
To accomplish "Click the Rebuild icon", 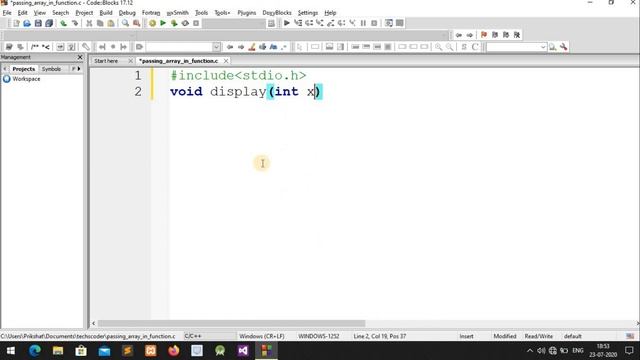I will (x=185, y=23).
